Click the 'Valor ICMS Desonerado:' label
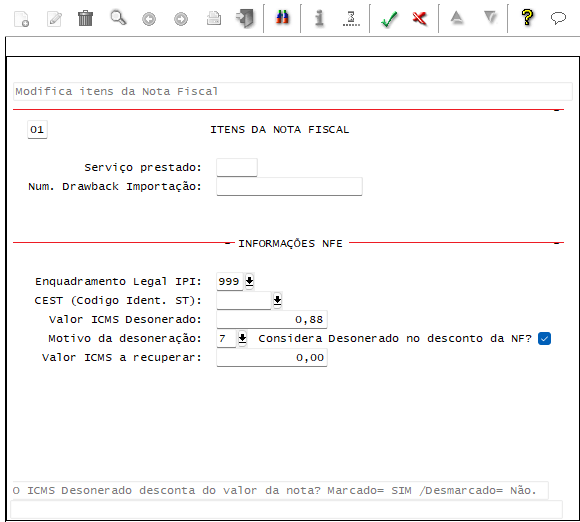 pyautogui.click(x=125, y=319)
